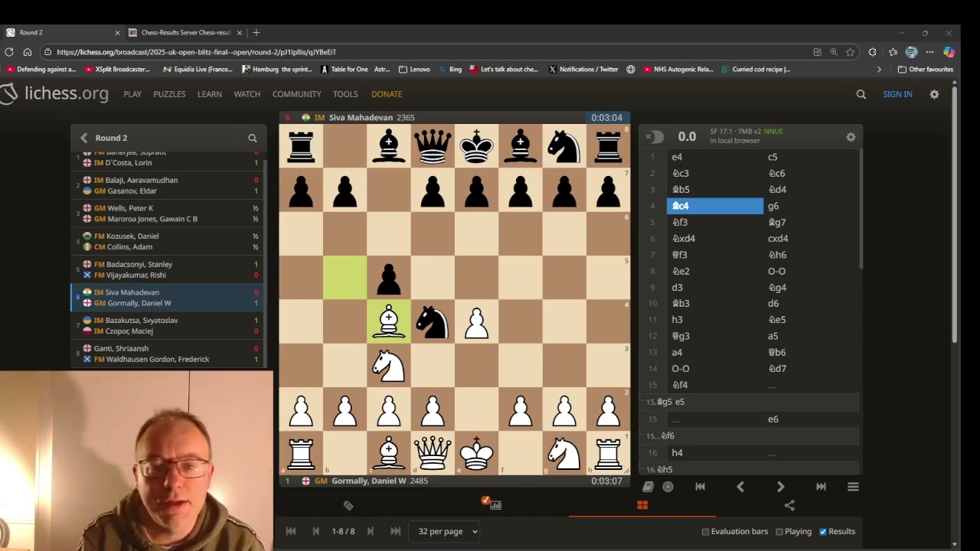Screen dimensions: 980x551
Task: Click the SIGN IN link
Action: coord(897,94)
